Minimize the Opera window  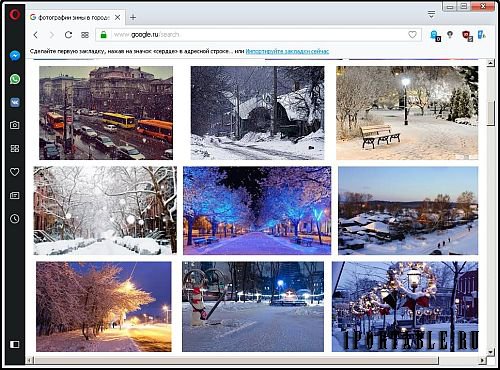(450, 7)
